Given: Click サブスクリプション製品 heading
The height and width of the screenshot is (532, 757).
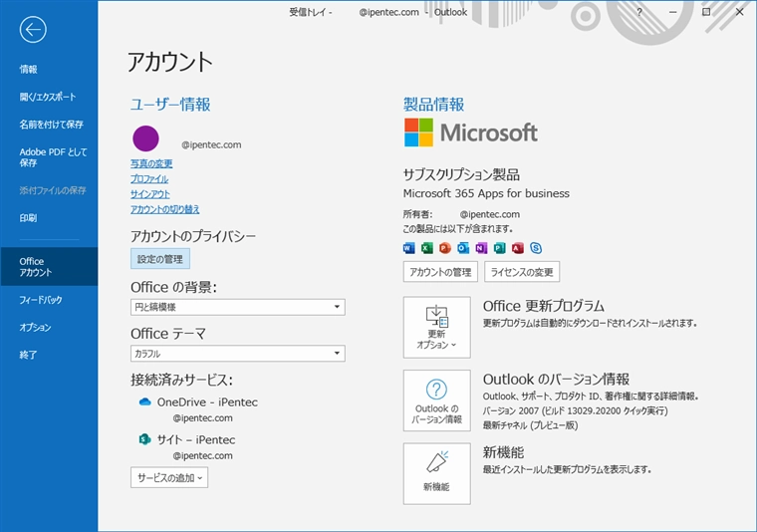Looking at the screenshot, I should coord(461,174).
